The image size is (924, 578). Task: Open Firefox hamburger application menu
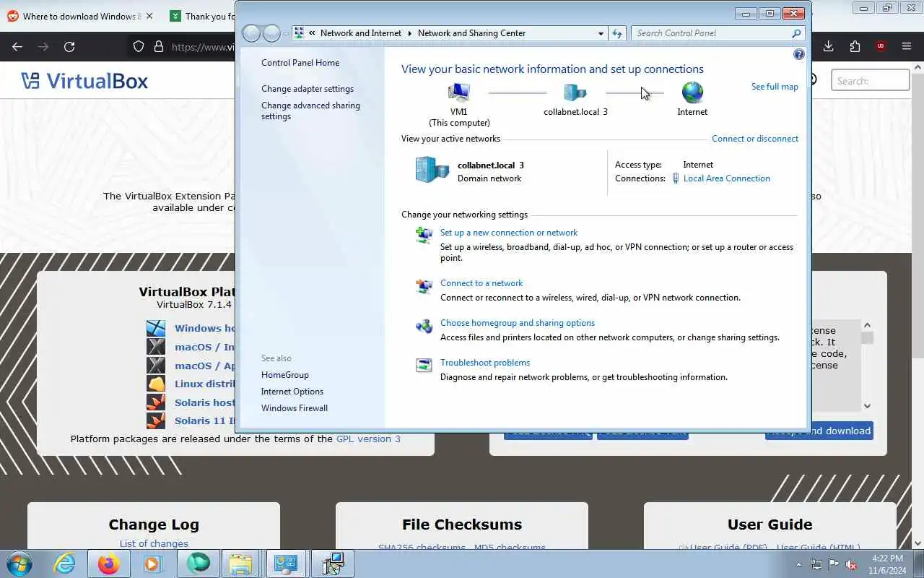[907, 46]
